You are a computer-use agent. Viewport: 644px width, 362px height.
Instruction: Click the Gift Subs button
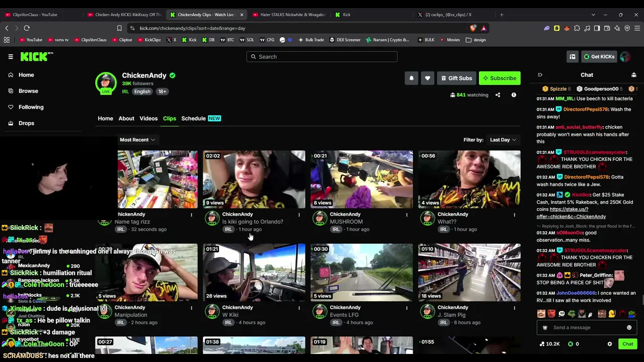click(x=456, y=78)
